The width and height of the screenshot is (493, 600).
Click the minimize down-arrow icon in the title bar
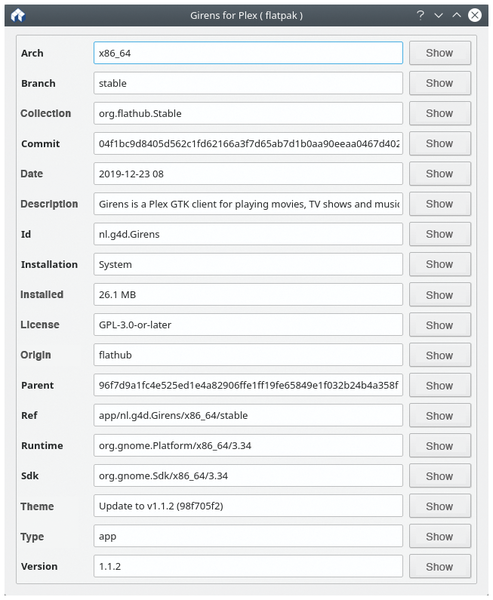439,15
